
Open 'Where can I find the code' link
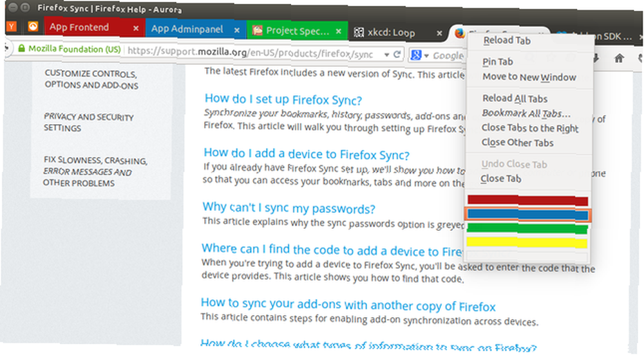pos(333,250)
